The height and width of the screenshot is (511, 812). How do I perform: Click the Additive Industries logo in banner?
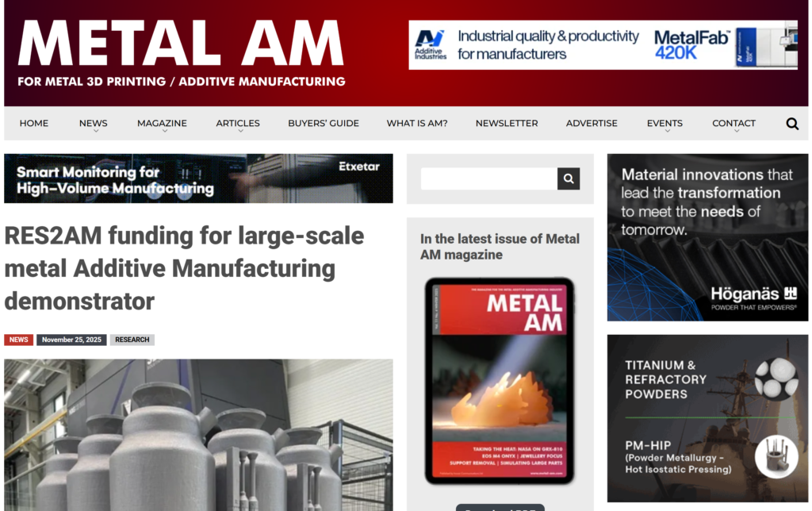click(x=431, y=44)
